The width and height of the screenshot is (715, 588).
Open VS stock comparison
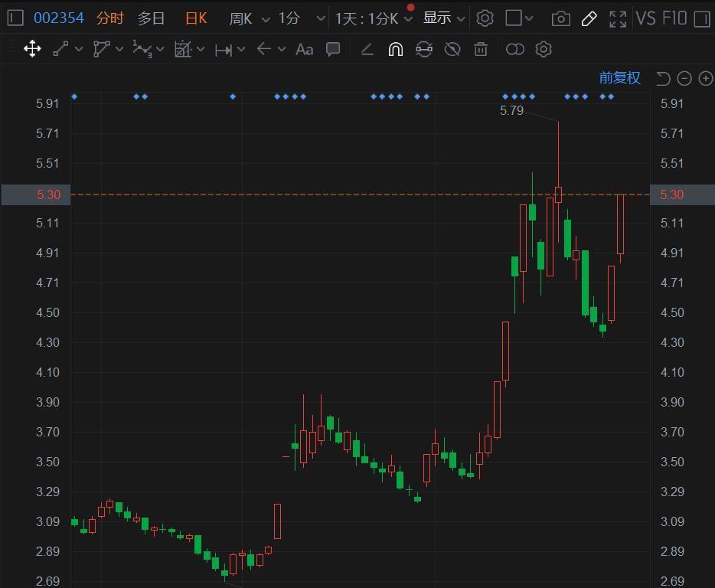(x=645, y=18)
